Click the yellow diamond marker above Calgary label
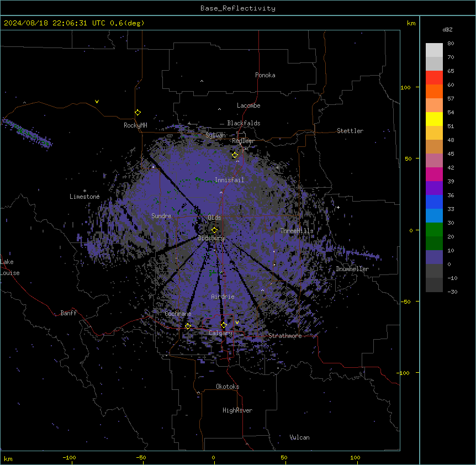476x465 pixels. [x=224, y=325]
